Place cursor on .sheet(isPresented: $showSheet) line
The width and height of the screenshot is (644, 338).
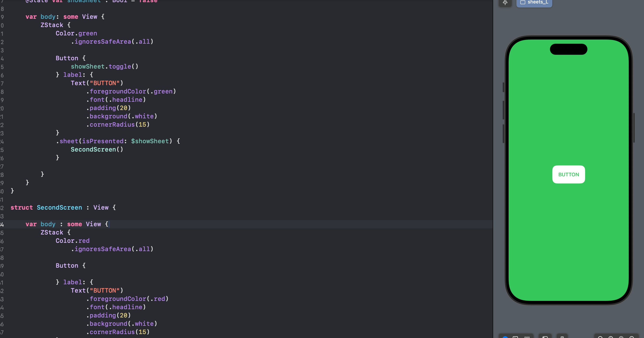click(118, 141)
